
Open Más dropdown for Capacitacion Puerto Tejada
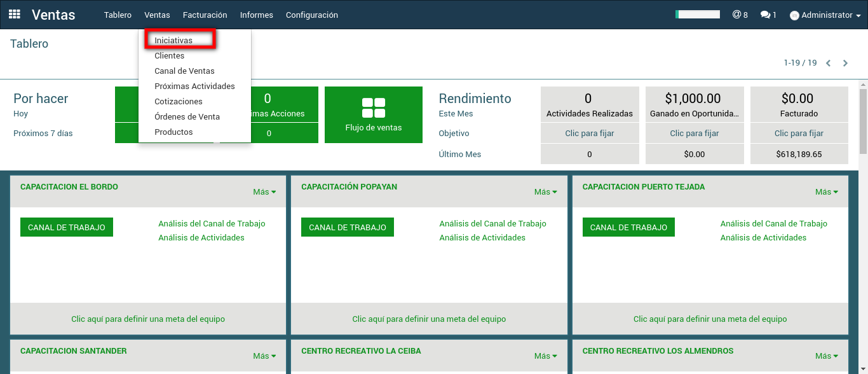pos(826,191)
